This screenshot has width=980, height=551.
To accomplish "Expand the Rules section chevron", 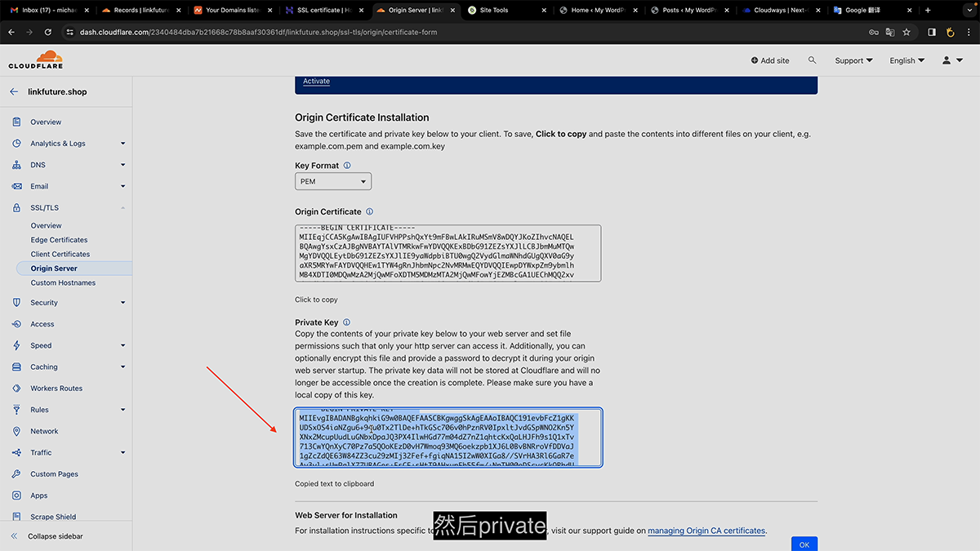I will coord(122,410).
